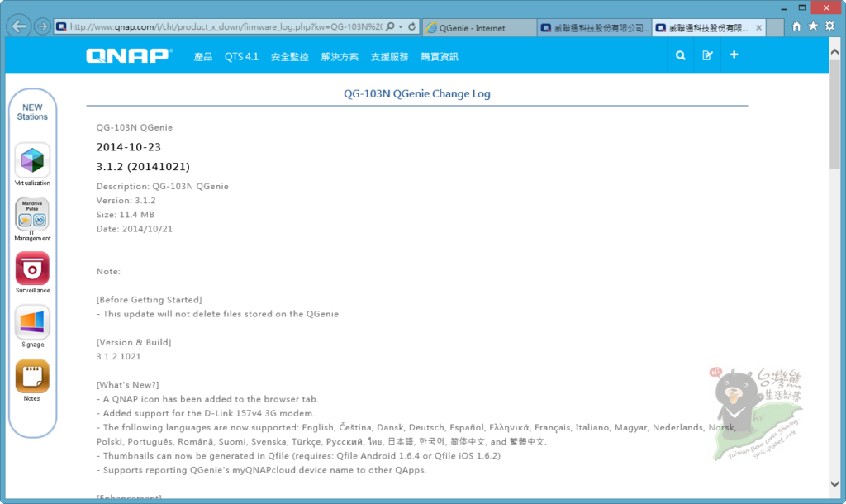Open the 支援服務 menu
The image size is (846, 504).
[x=390, y=57]
